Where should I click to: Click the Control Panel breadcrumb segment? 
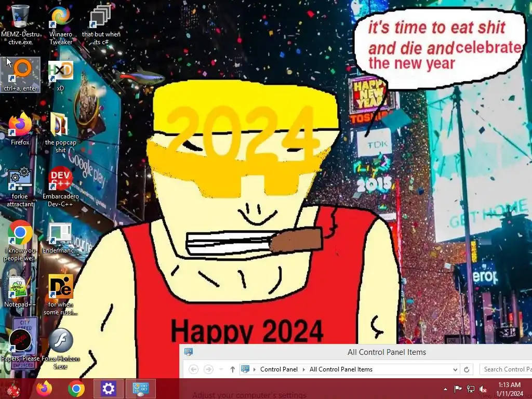(x=279, y=369)
